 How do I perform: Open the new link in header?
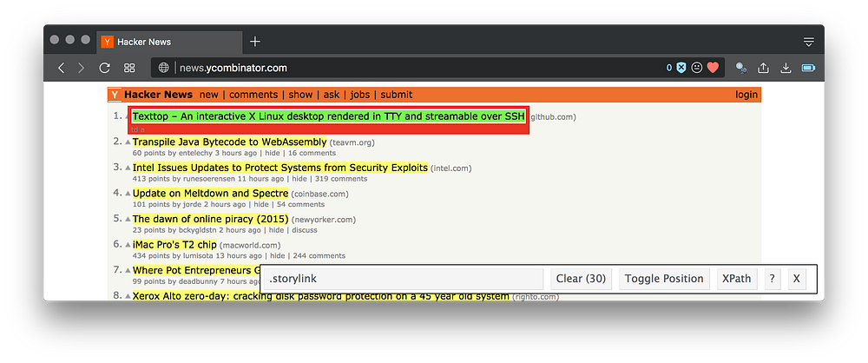(x=208, y=95)
